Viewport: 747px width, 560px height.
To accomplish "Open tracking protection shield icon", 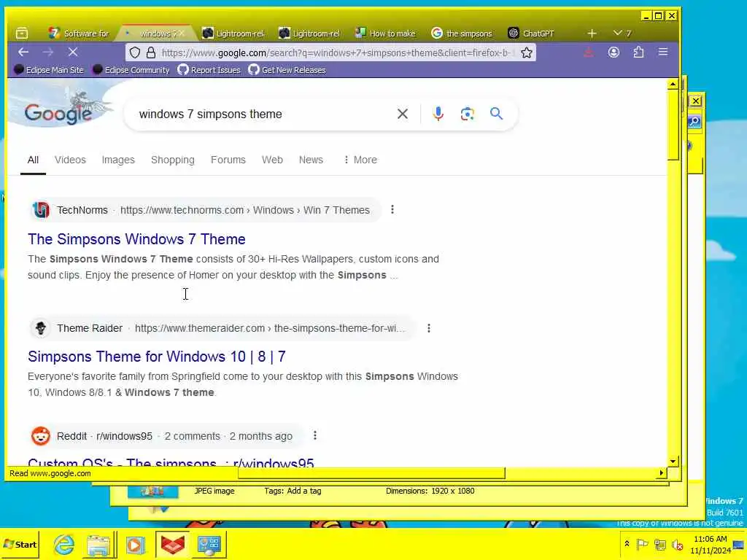I will pyautogui.click(x=135, y=52).
